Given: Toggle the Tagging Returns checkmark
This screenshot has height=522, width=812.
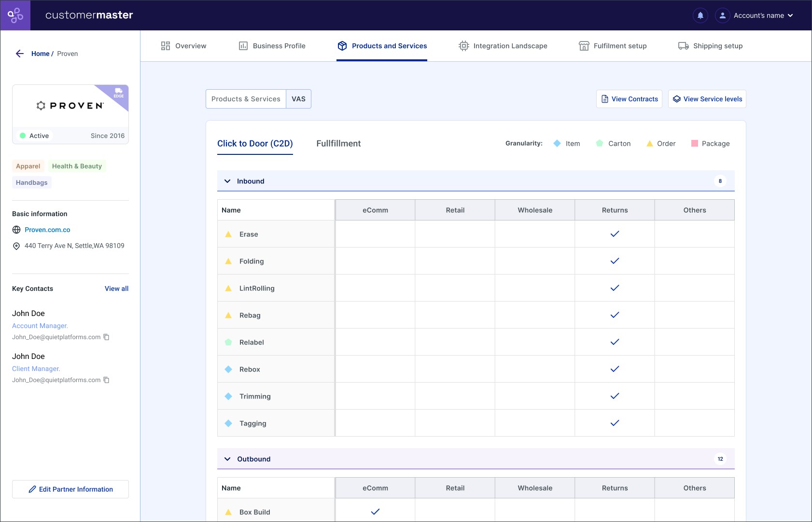Looking at the screenshot, I should (615, 423).
